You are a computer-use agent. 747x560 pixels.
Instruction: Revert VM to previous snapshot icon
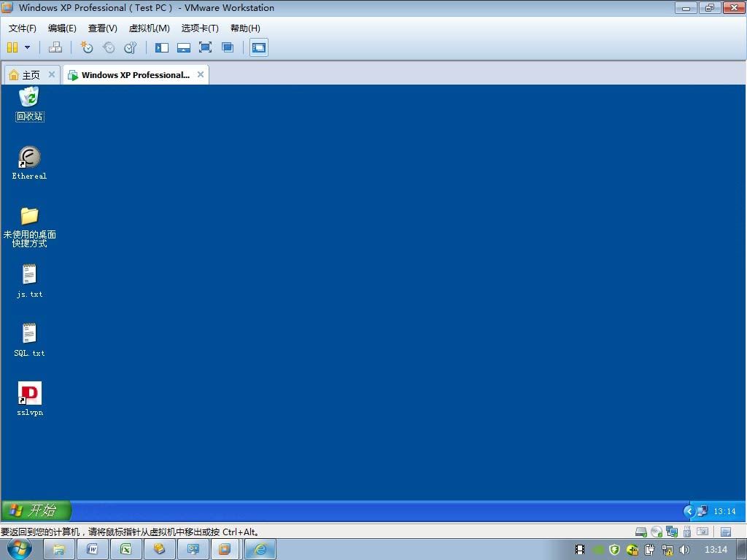109,47
